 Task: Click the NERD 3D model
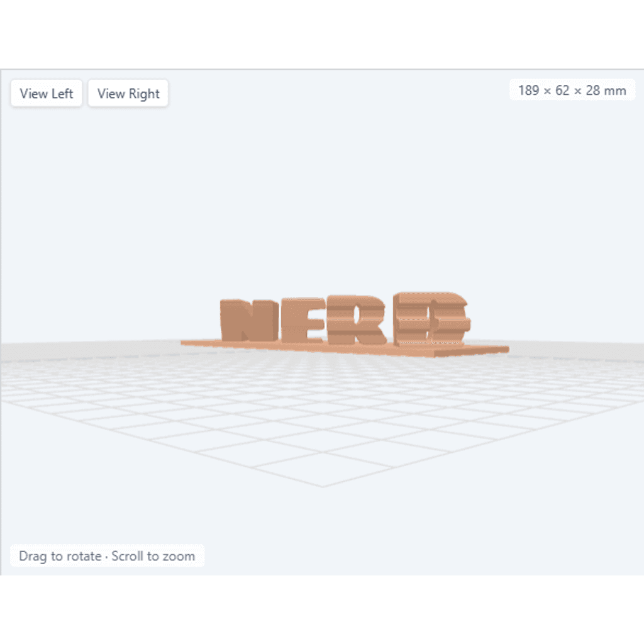pos(345,324)
